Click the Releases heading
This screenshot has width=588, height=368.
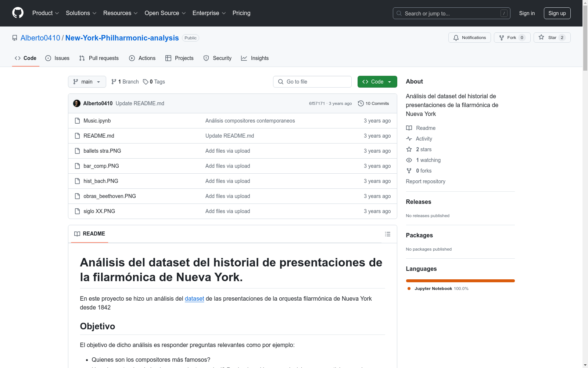pos(419,202)
